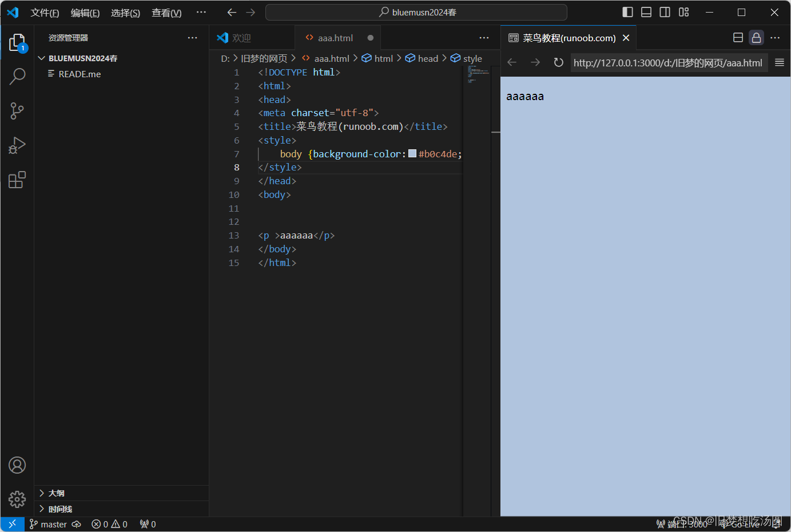The height and width of the screenshot is (532, 791).
Task: Go back in the browser preview
Action: coord(512,62)
